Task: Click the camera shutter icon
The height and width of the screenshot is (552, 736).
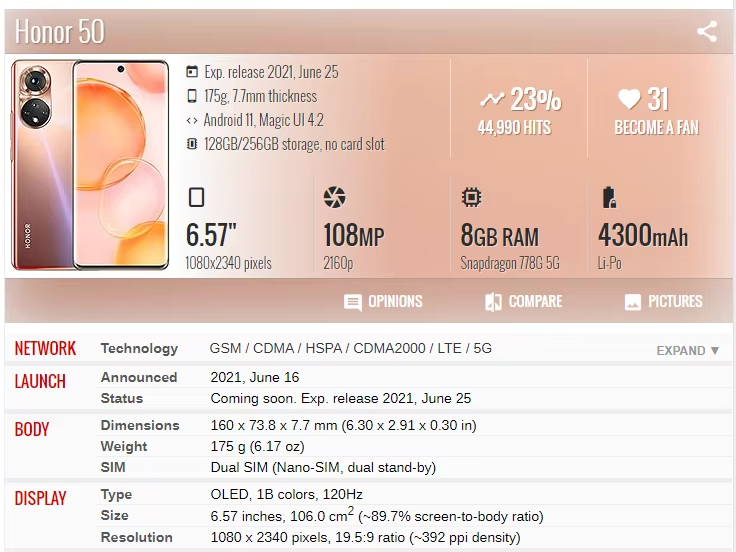Action: (335, 197)
